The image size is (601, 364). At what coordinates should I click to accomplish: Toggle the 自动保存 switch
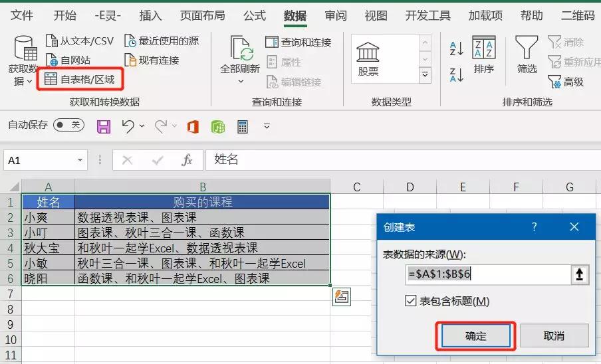(x=68, y=125)
